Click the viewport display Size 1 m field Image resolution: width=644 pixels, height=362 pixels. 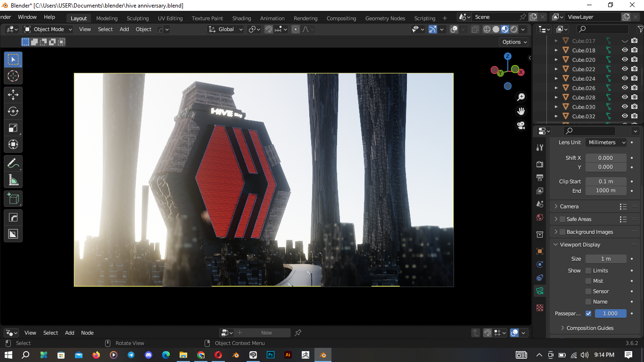pyautogui.click(x=606, y=259)
